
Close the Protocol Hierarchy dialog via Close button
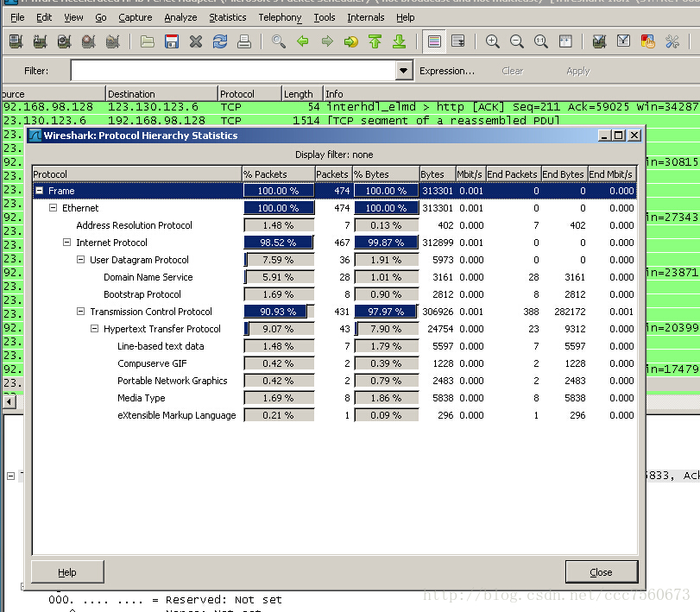coord(602,572)
